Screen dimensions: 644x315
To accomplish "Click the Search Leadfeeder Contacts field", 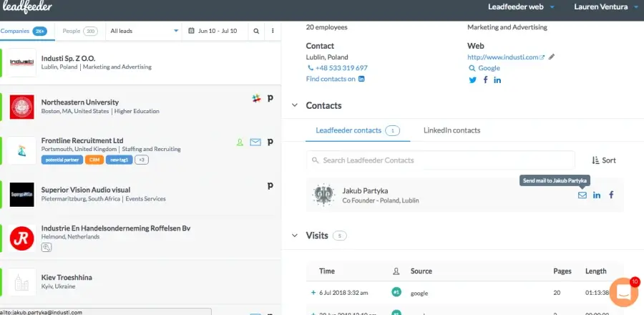I will click(440, 160).
